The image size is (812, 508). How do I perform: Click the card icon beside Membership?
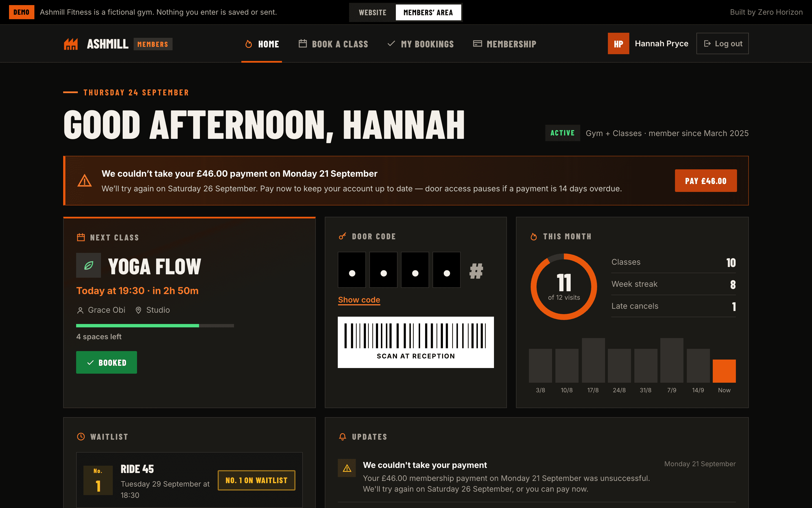(x=477, y=44)
